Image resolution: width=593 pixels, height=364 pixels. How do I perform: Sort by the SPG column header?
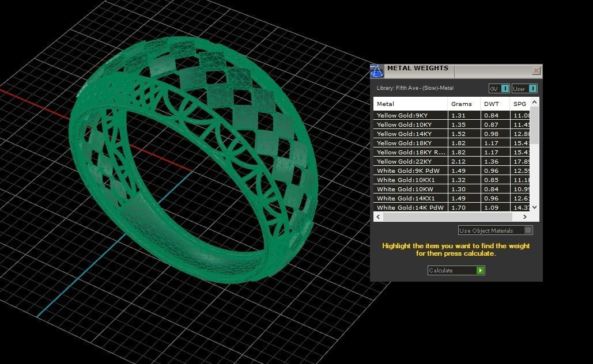coord(520,104)
